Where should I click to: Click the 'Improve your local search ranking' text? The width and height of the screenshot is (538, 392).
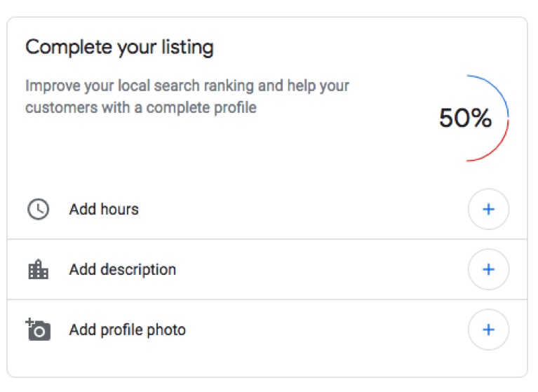[187, 86]
